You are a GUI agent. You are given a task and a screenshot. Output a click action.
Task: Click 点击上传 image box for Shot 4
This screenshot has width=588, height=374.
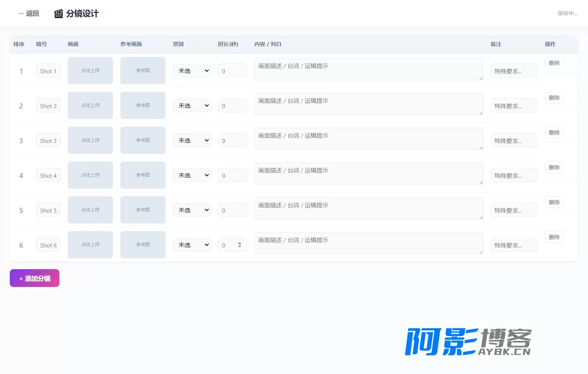90,175
